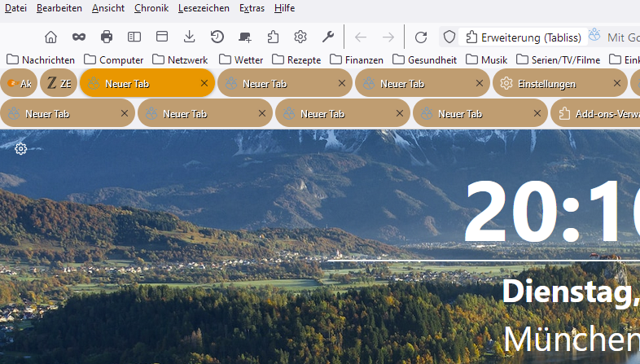Click the wrench developer tools icon
The image size is (640, 364).
(x=328, y=37)
